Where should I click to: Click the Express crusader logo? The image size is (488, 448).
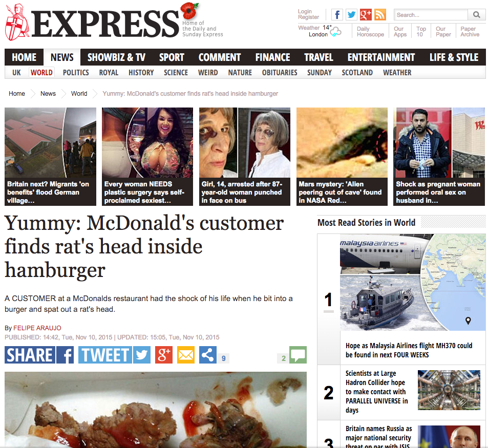pyautogui.click(x=17, y=23)
